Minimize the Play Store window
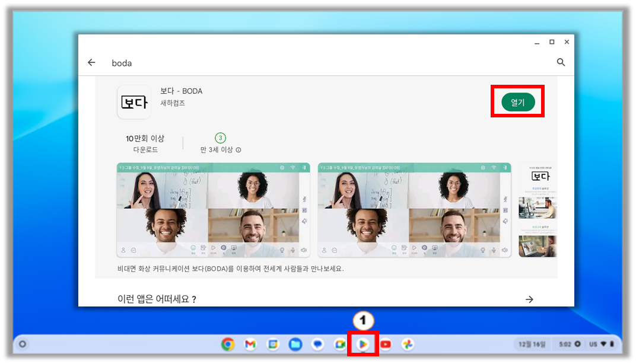 click(x=537, y=42)
